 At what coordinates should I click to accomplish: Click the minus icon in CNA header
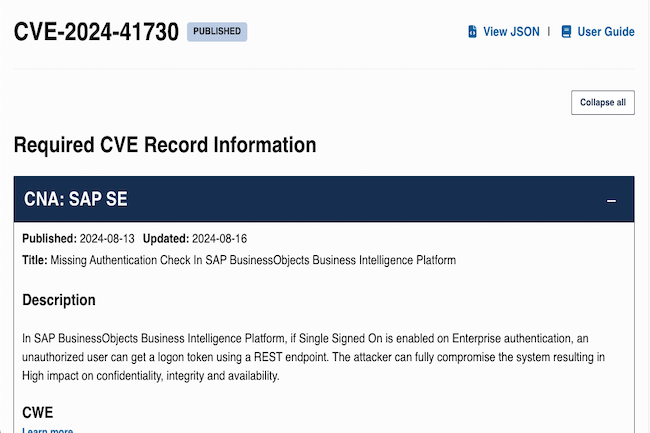pos(612,201)
